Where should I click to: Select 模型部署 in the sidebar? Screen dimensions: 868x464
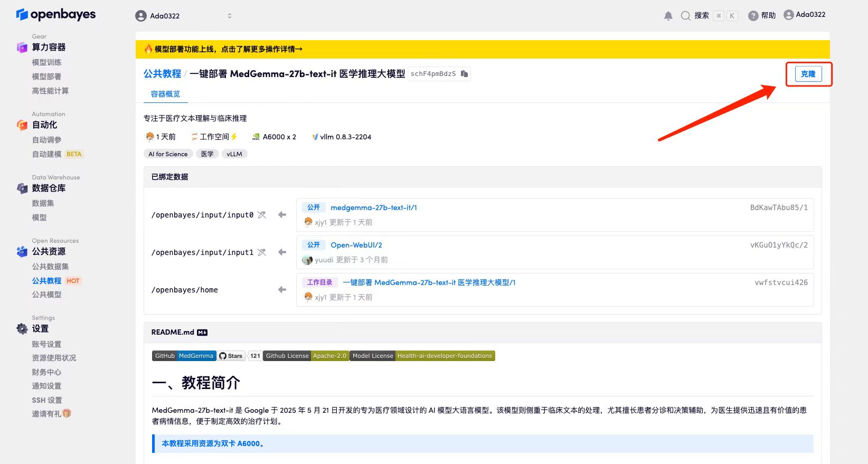[x=46, y=77]
